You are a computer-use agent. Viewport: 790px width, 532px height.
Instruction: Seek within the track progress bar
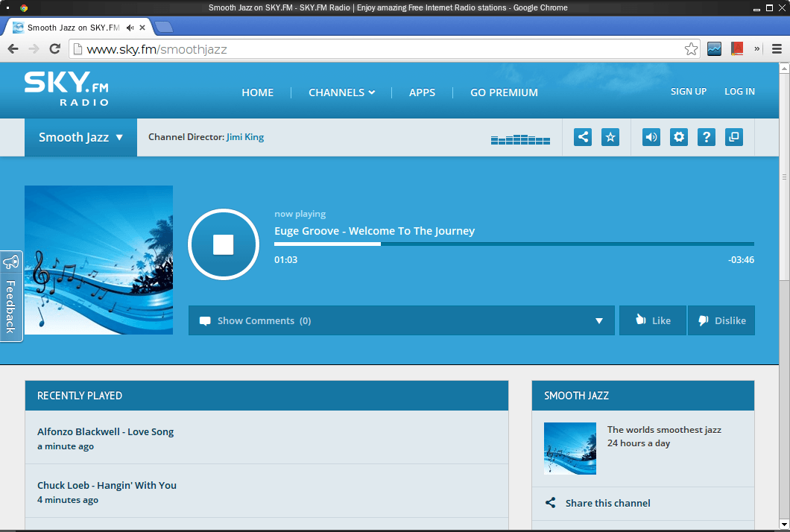click(514, 243)
